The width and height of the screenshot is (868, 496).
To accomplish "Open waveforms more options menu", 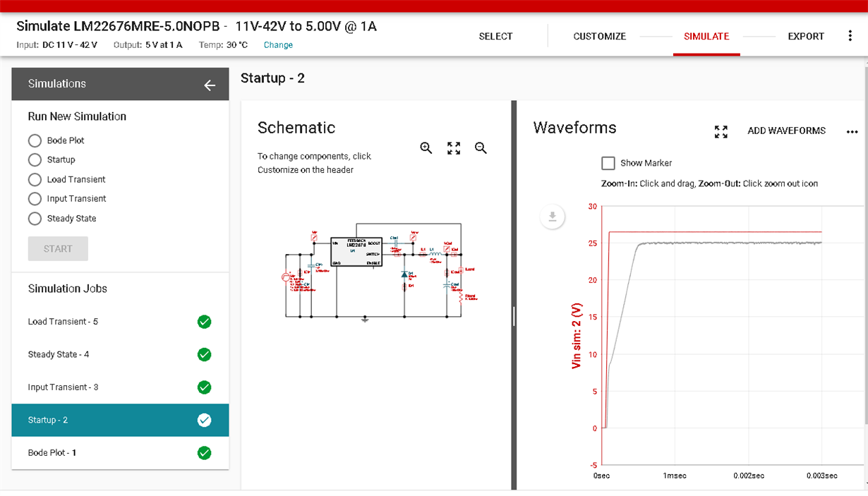I will point(852,132).
